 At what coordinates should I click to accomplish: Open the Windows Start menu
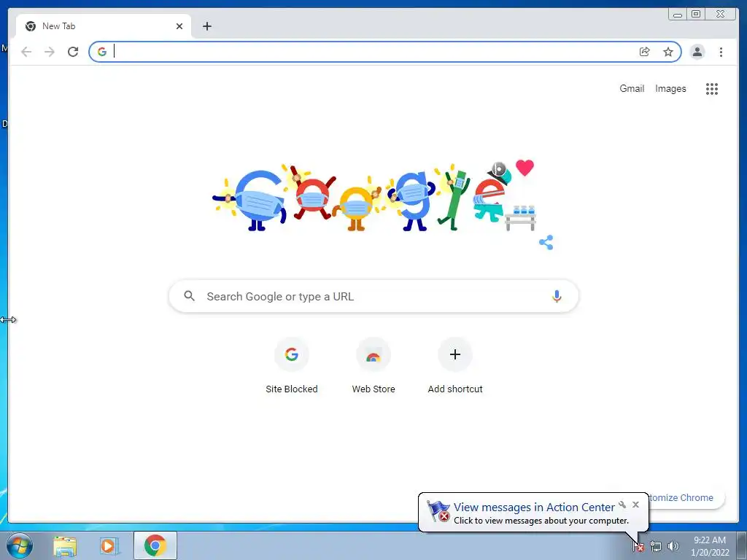point(20,545)
